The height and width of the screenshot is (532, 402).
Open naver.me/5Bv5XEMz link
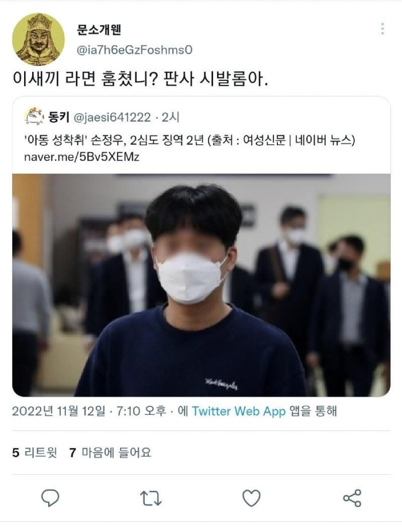pyautogui.click(x=82, y=157)
